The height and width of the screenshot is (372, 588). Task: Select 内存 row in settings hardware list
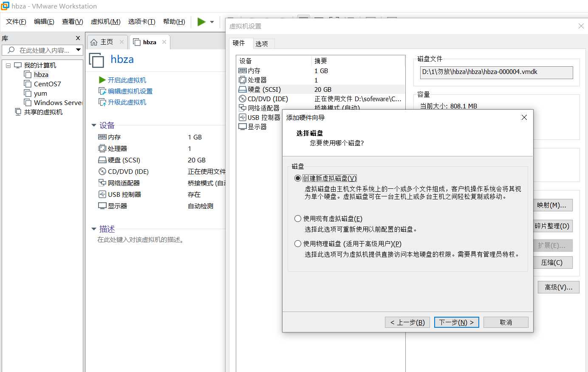321,71
